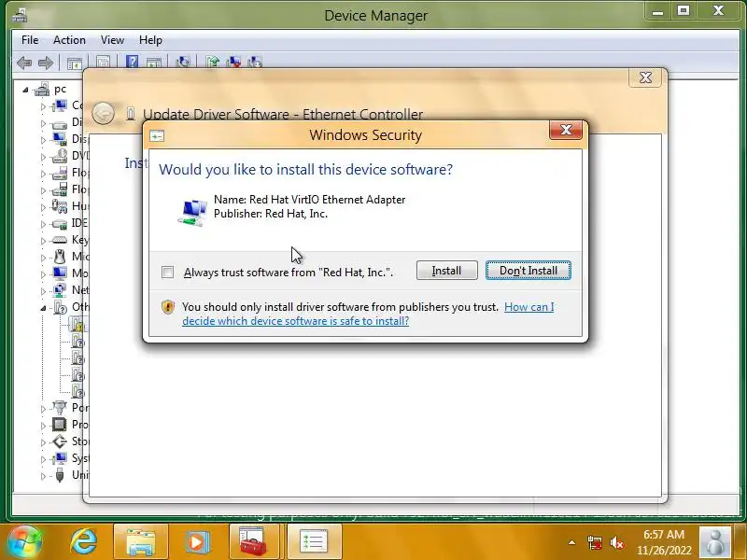The width and height of the screenshot is (747, 560).
Task: Show hidden tray icons
Action: pyautogui.click(x=571, y=542)
